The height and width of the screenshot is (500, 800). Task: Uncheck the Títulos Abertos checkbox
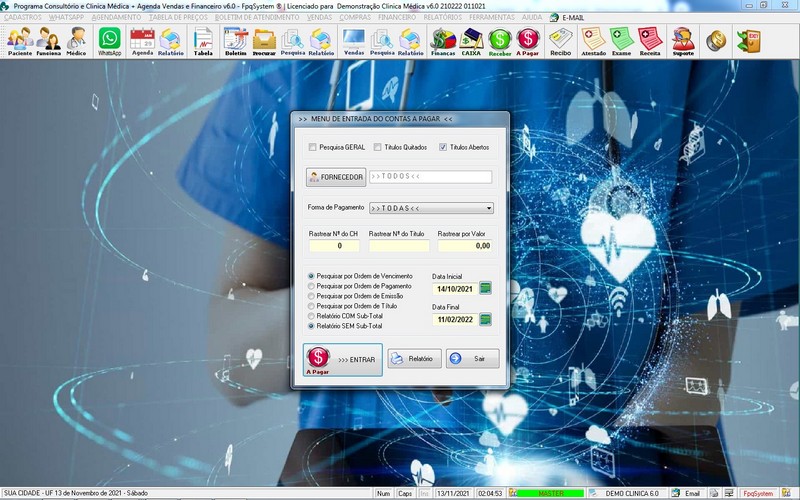click(443, 147)
